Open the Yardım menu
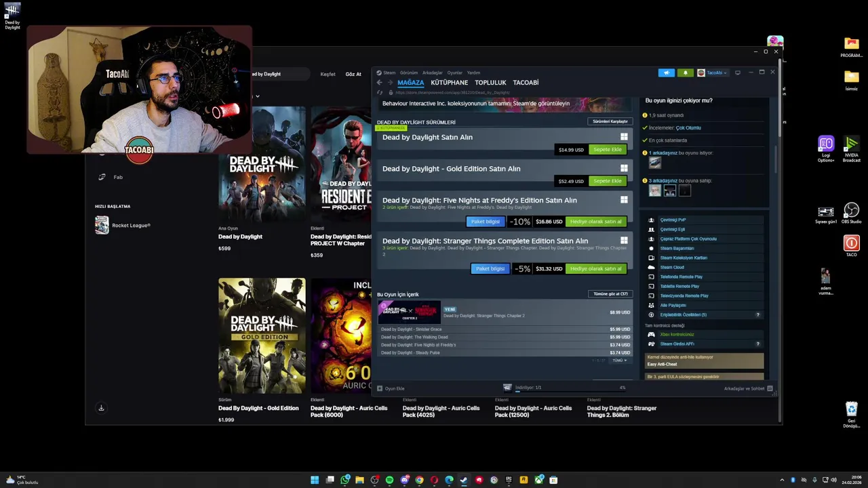 [x=473, y=73]
